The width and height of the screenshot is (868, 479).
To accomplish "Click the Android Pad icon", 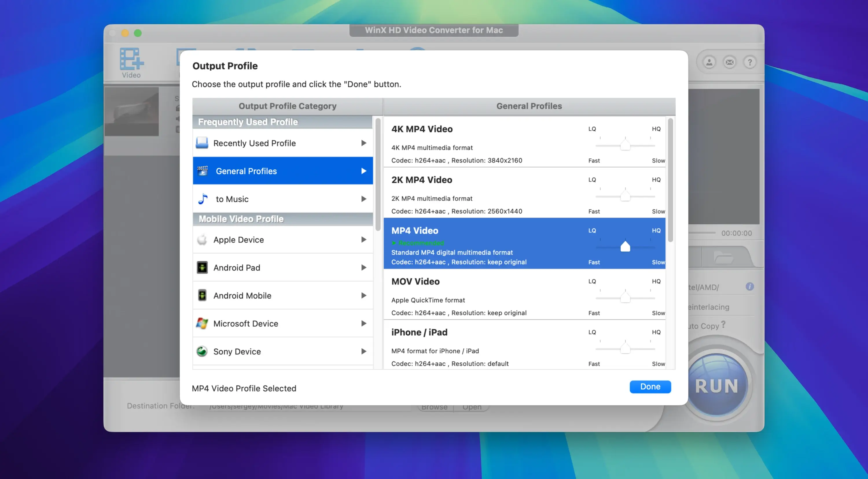I will click(x=202, y=268).
